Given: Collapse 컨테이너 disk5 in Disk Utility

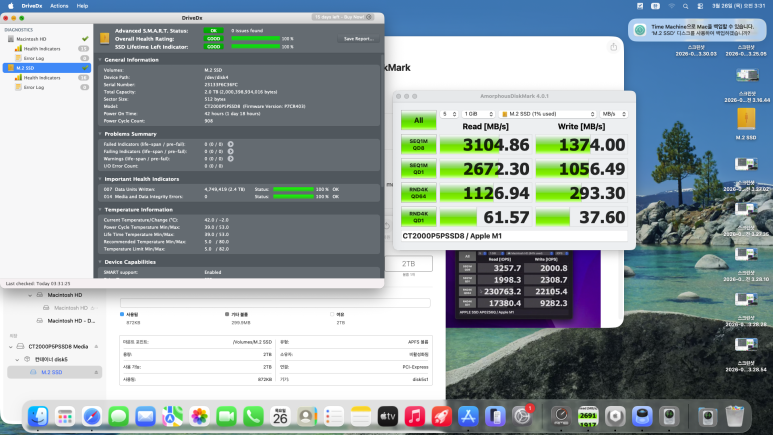Looking at the screenshot, I should coord(17,360).
